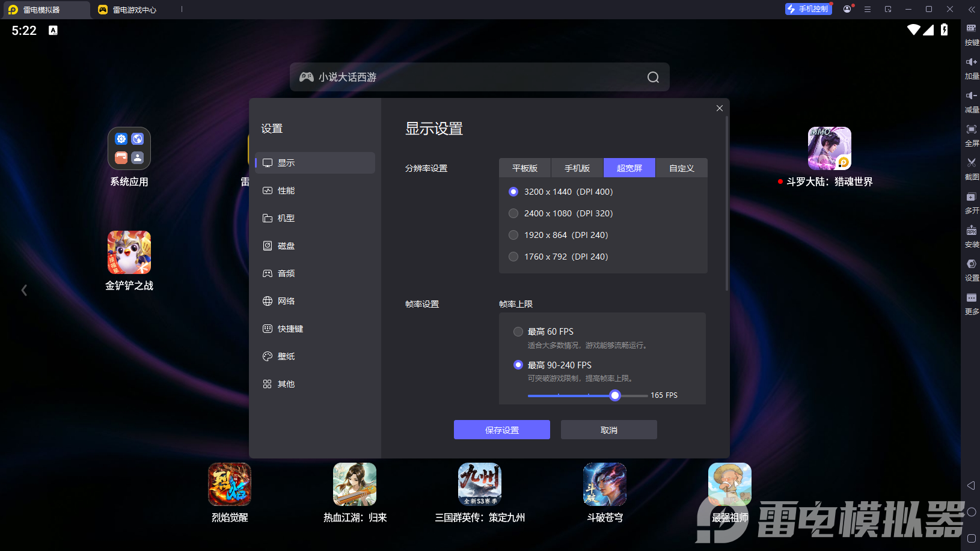Open the 金铲铲之战 game icon
980x551 pixels.
tap(129, 252)
